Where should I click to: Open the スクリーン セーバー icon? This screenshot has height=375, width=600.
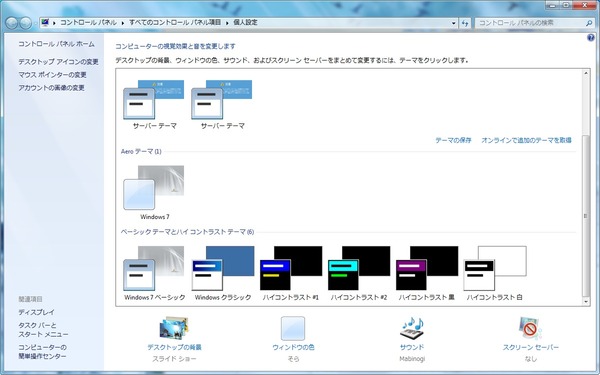pos(530,328)
